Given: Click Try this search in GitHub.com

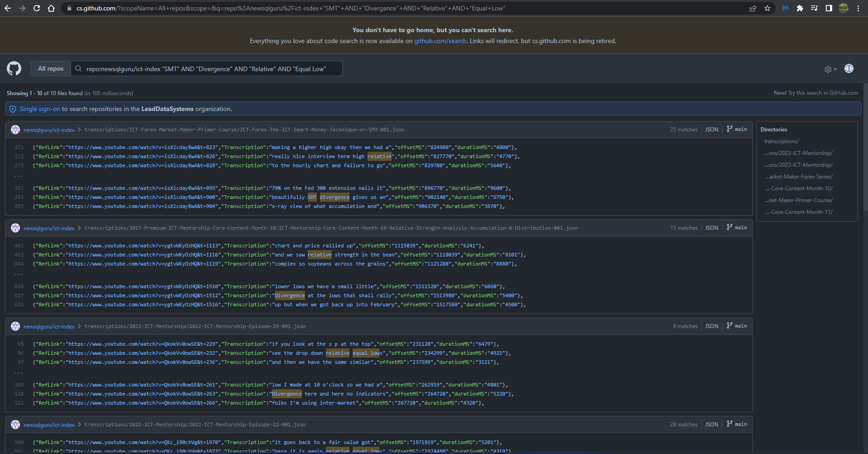Looking at the screenshot, I should pyautogui.click(x=823, y=93).
